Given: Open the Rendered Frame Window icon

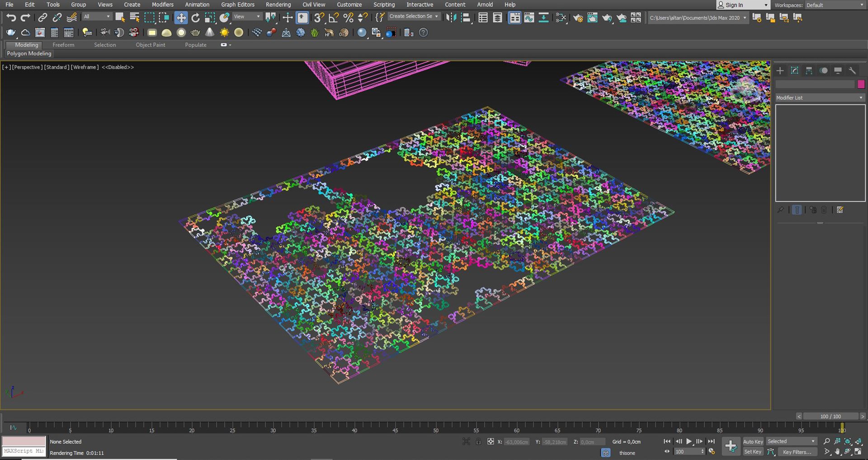Looking at the screenshot, I should tap(592, 18).
